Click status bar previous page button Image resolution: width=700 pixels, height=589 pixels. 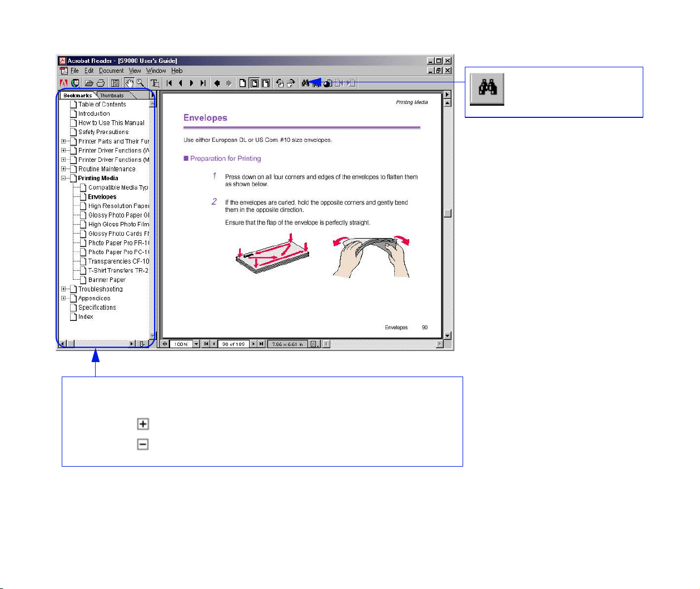tap(214, 344)
